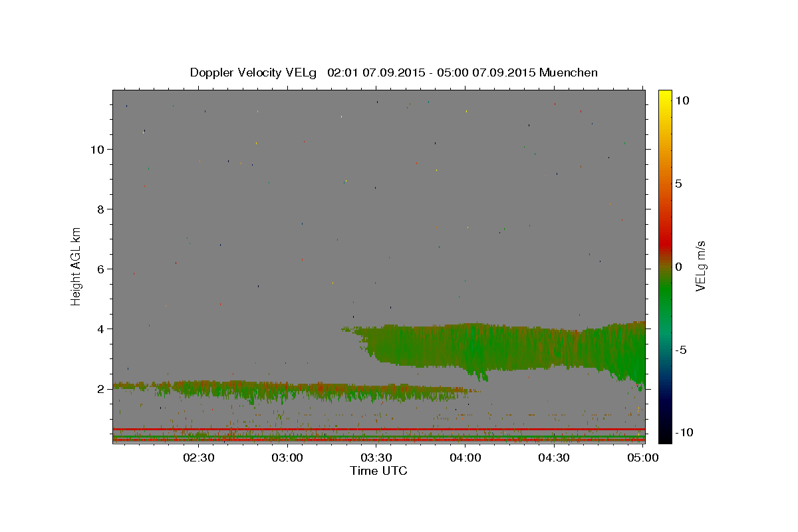Click the 02:30 time tick label
798x532 pixels.
click(199, 458)
